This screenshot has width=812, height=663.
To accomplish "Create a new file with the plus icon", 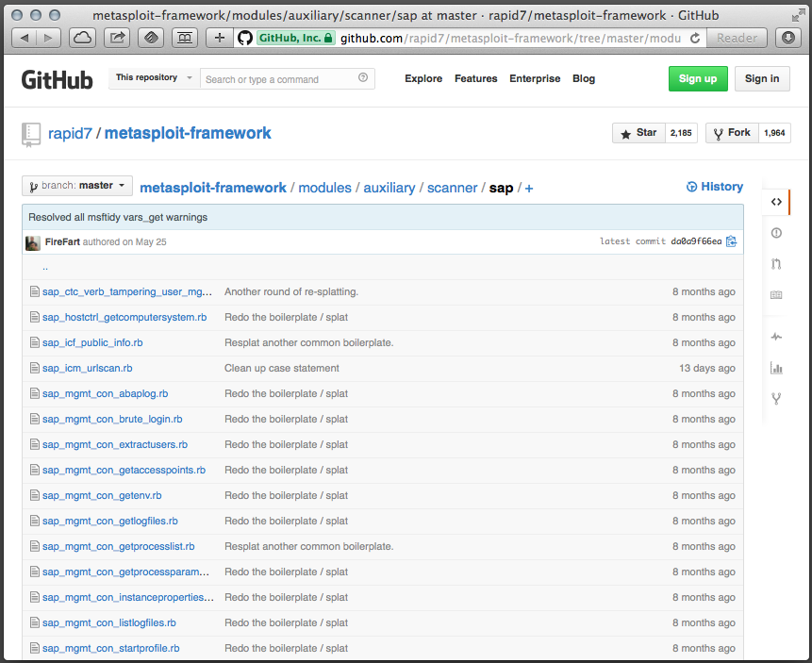I will tap(528, 188).
